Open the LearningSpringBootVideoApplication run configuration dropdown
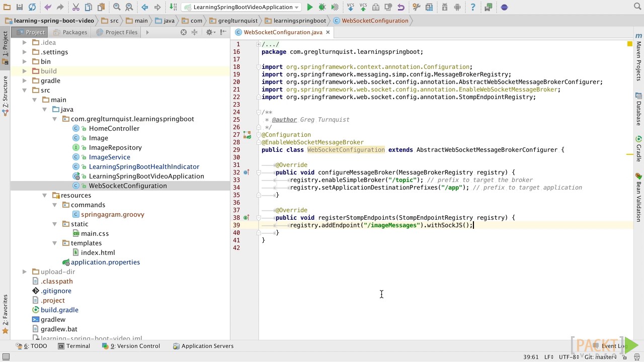 tap(242, 7)
